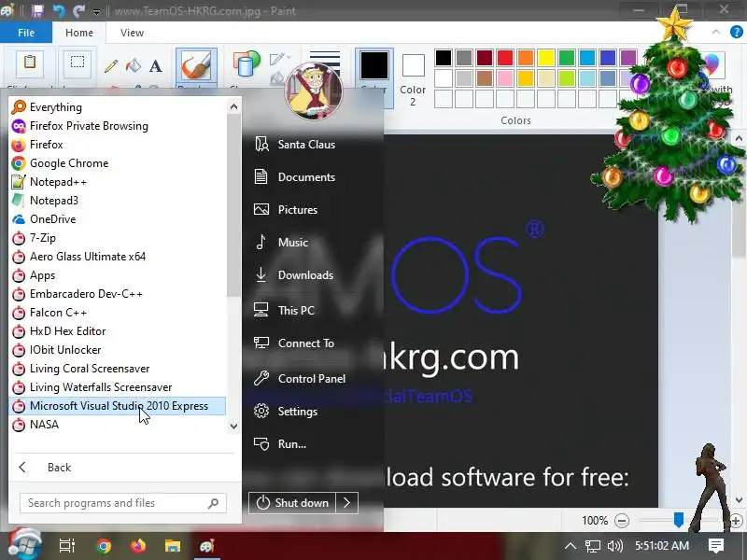Click the Paste clipboard icon in Paint
This screenshot has width=747, height=560.
pos(30,63)
